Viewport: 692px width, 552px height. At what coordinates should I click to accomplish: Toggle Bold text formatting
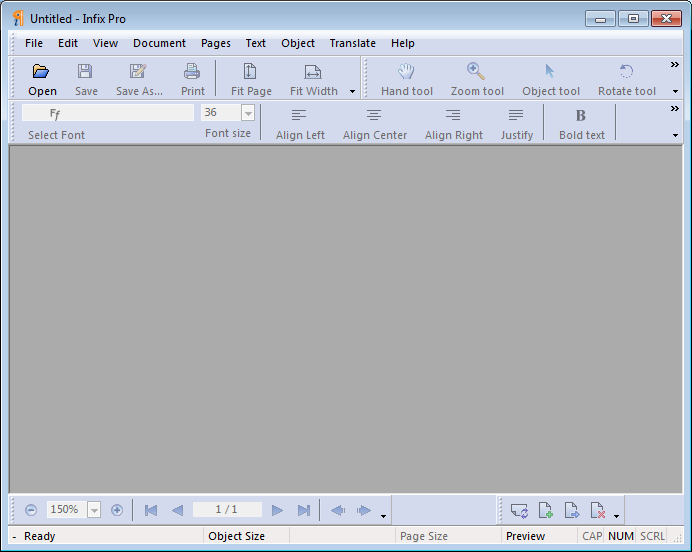[x=581, y=116]
